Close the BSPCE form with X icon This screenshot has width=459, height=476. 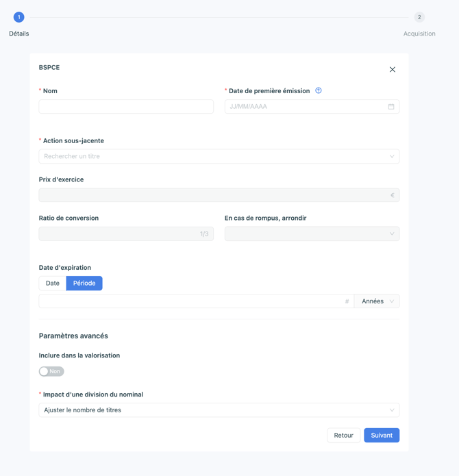tap(393, 70)
